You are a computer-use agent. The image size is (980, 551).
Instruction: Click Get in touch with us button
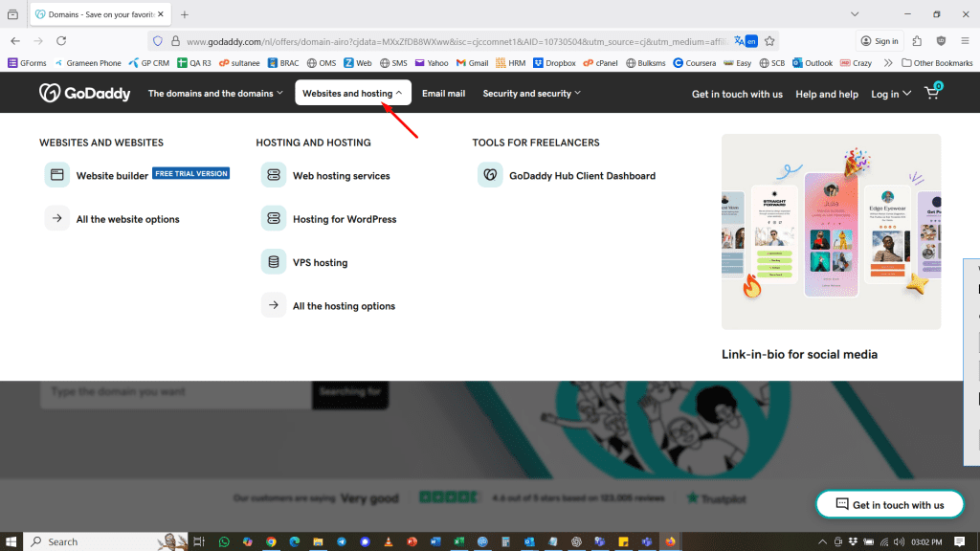[889, 504]
